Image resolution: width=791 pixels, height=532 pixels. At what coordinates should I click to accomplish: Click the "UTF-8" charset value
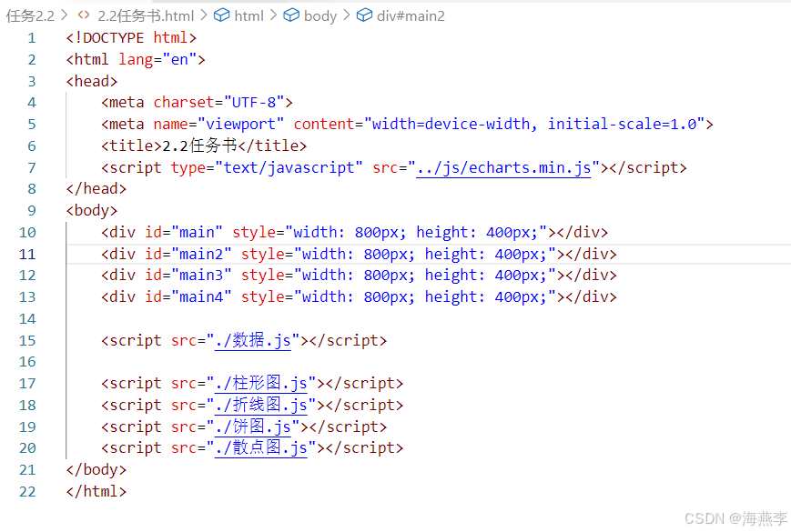tap(254, 102)
